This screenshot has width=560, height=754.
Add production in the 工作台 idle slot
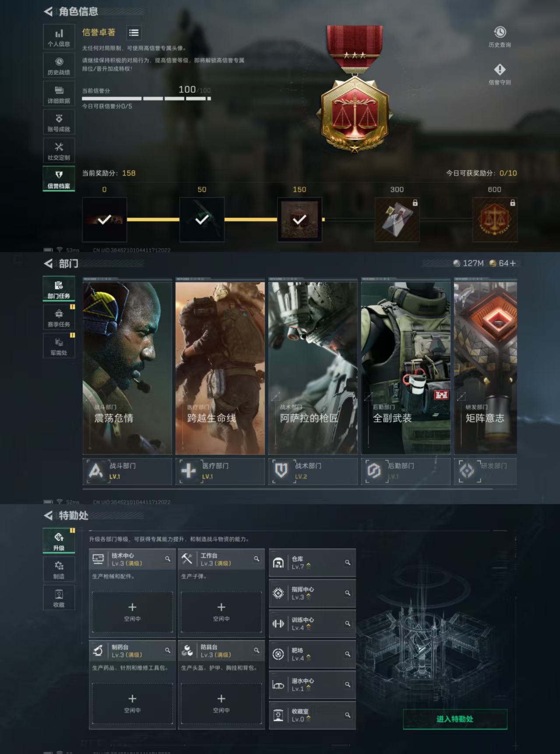(x=221, y=612)
